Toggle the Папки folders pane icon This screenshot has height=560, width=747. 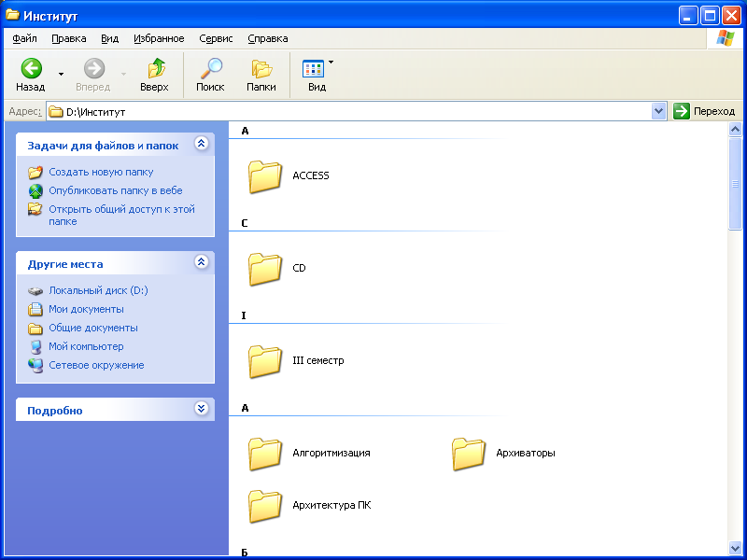[x=261, y=69]
